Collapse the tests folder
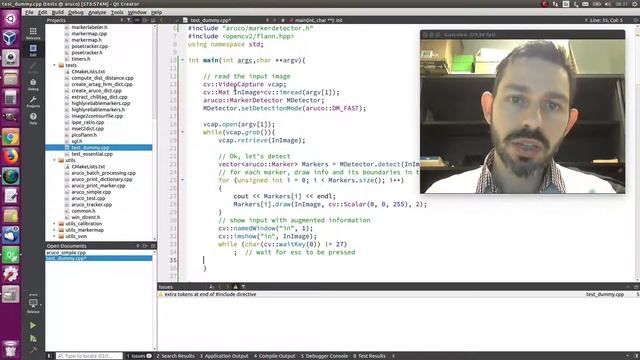Image resolution: width=640 pixels, height=360 pixels. pyautogui.click(x=55, y=65)
